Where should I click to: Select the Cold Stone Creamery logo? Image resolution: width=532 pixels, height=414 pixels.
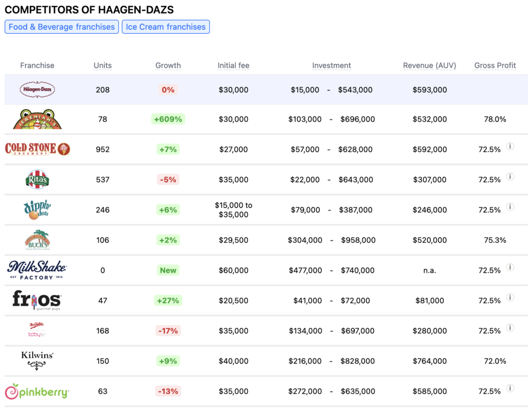[x=37, y=149]
